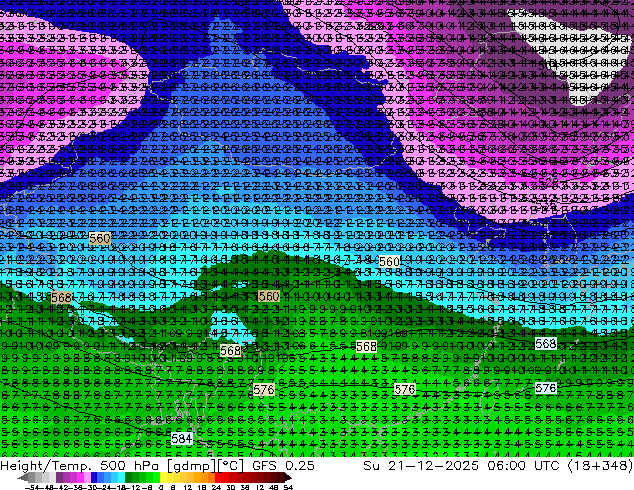Click the '[gdmp]' unit label
This screenshot has width=634, height=490.
tap(192, 466)
